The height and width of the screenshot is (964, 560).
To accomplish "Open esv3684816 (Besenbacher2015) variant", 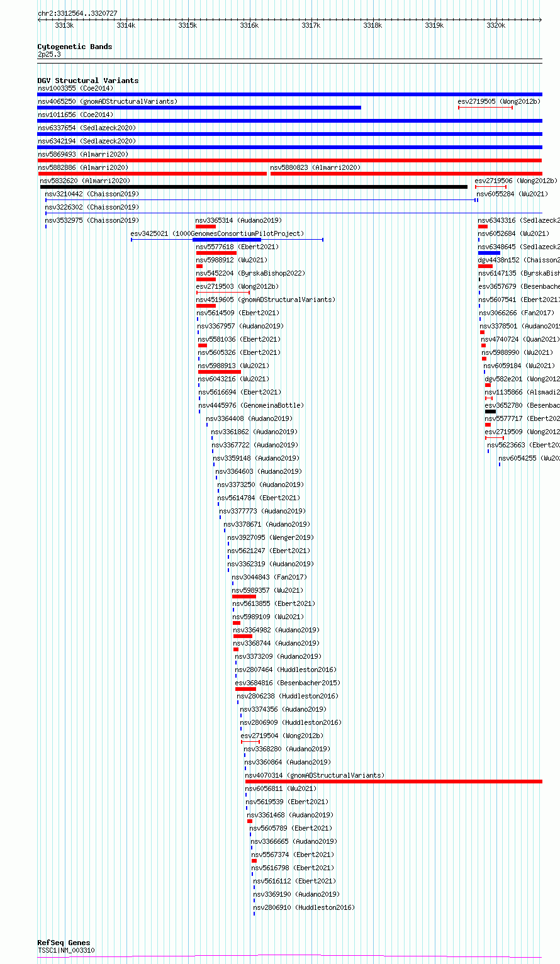I will coord(288,683).
